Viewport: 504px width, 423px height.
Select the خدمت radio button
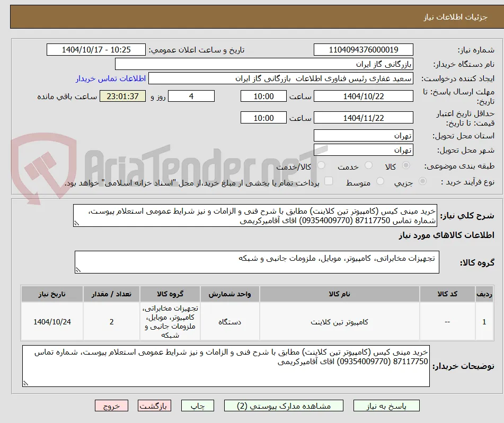(368, 165)
